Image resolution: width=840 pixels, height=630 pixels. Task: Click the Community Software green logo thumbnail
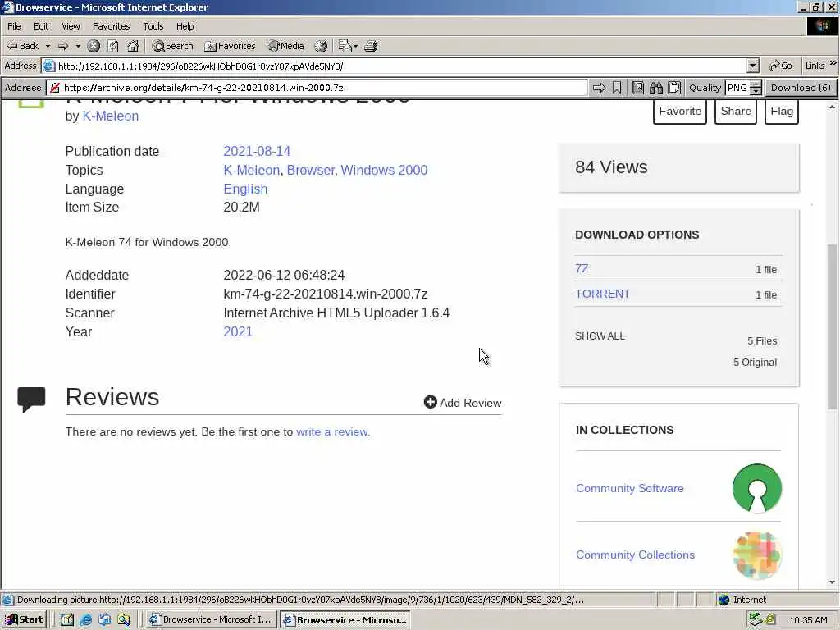(x=756, y=488)
